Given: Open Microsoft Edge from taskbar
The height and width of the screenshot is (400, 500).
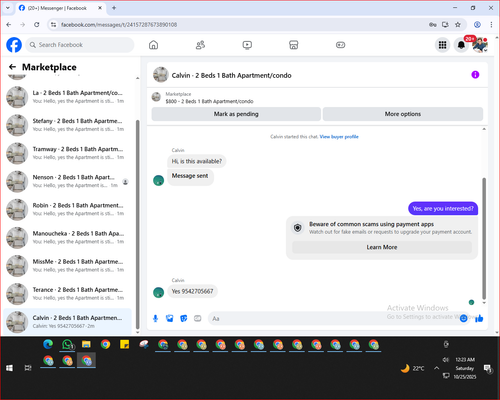Looking at the screenshot, I should (x=48, y=344).
